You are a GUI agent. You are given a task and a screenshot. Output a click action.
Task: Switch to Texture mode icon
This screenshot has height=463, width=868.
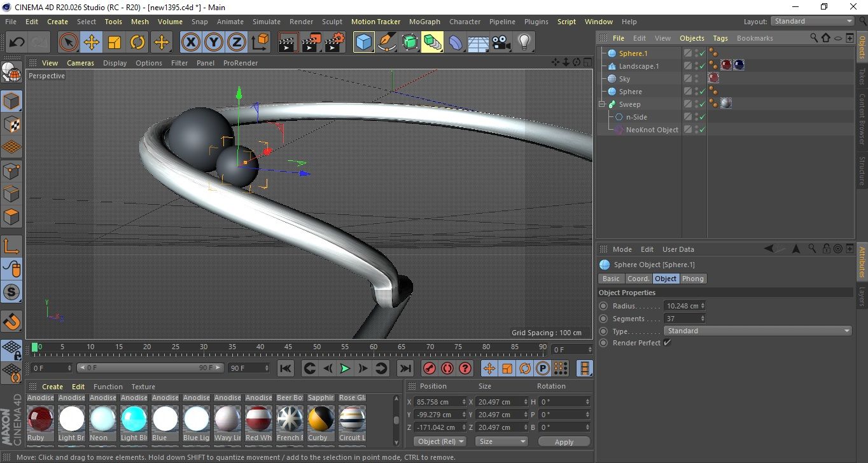[x=11, y=124]
